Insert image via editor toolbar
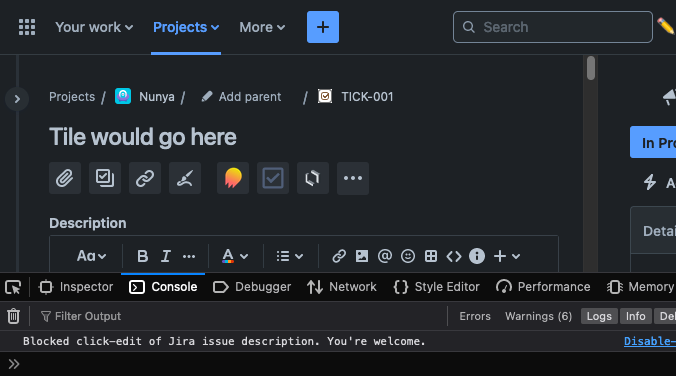The image size is (676, 376). [x=362, y=256]
